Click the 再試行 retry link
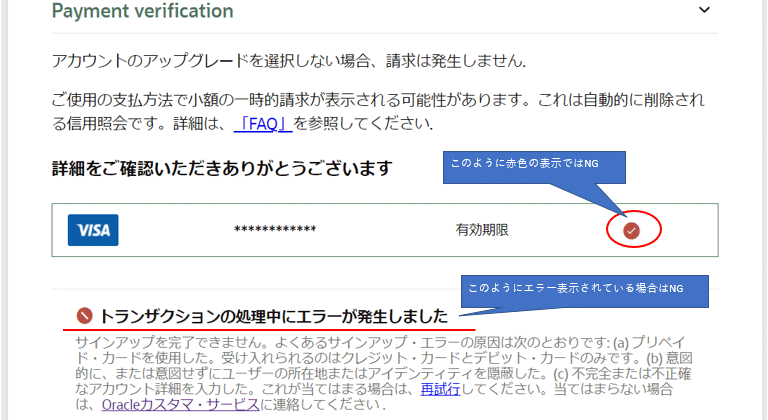 tap(440, 389)
